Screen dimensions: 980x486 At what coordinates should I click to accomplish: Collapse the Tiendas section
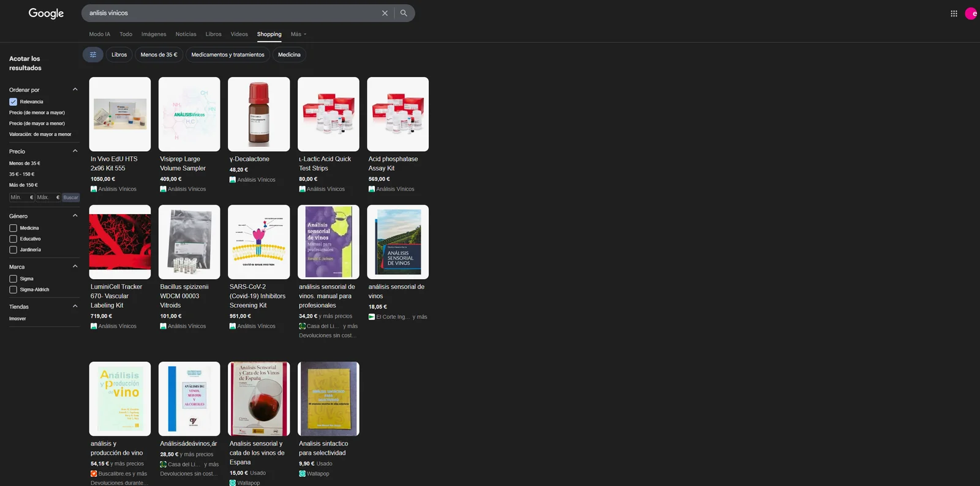[75, 306]
